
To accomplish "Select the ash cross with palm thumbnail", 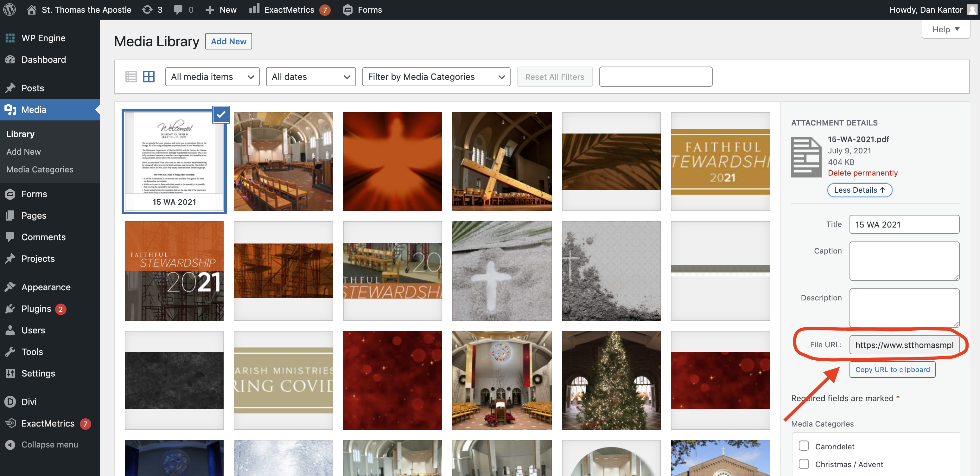I will pyautogui.click(x=502, y=271).
